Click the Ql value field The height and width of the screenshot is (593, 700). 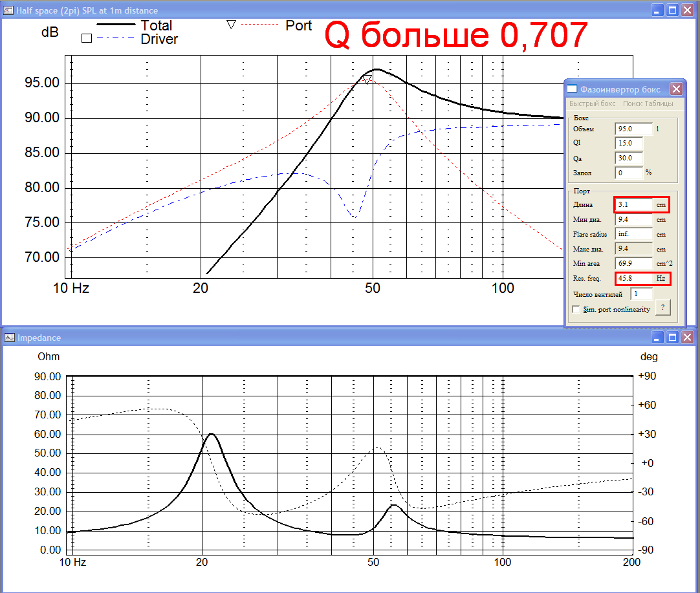pyautogui.click(x=628, y=144)
